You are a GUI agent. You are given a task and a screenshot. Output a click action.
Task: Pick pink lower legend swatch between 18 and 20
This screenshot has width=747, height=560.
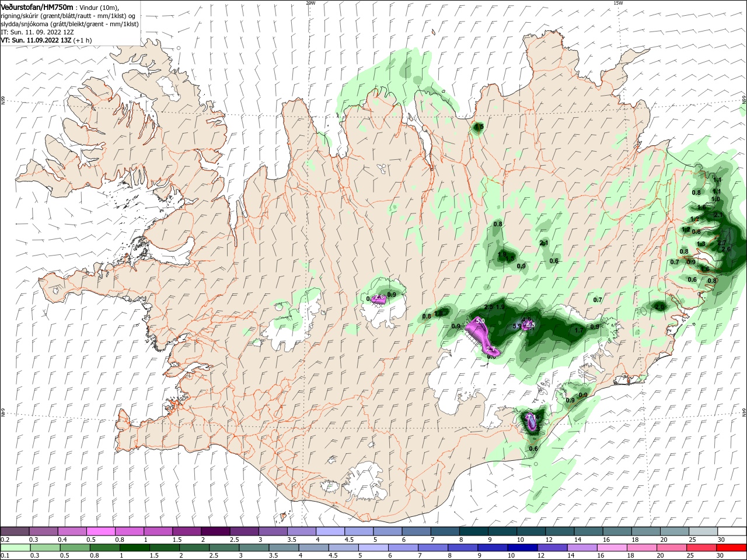[x=642, y=548]
